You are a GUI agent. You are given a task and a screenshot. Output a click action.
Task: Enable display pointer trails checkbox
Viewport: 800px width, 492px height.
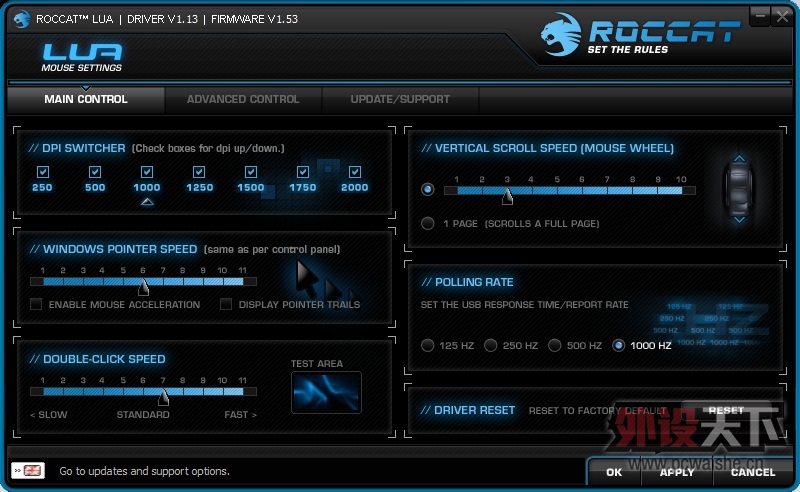pyautogui.click(x=226, y=304)
